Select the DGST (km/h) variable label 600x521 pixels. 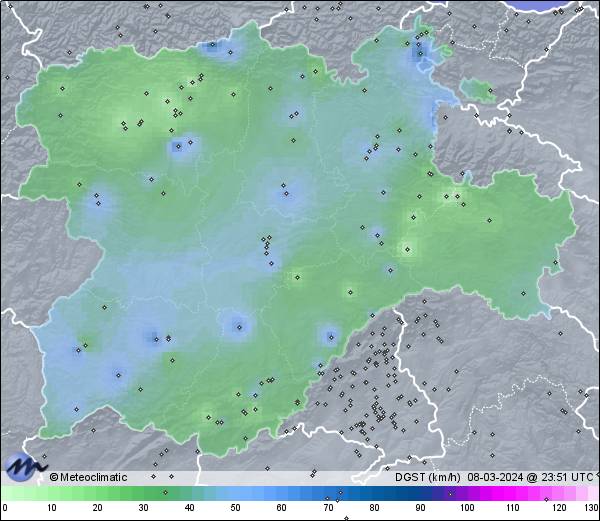[x=428, y=477]
